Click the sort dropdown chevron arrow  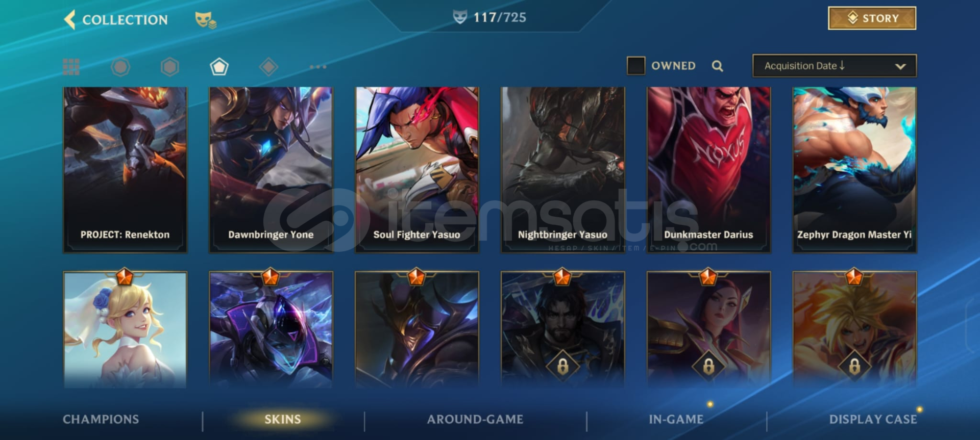point(900,66)
